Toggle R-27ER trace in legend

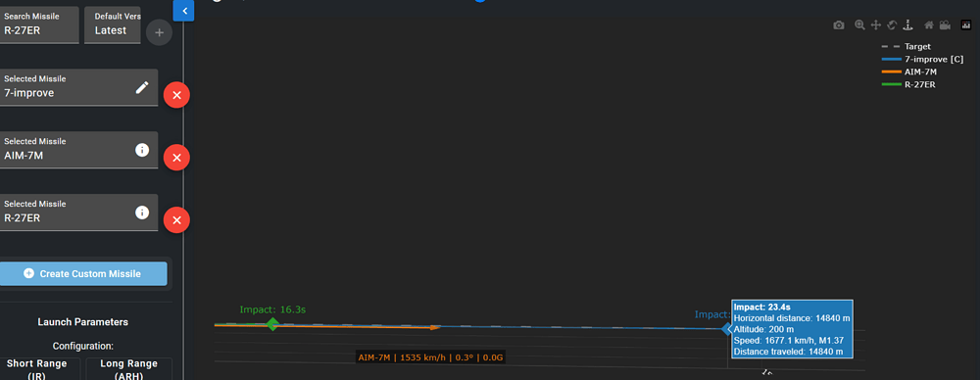[907, 84]
